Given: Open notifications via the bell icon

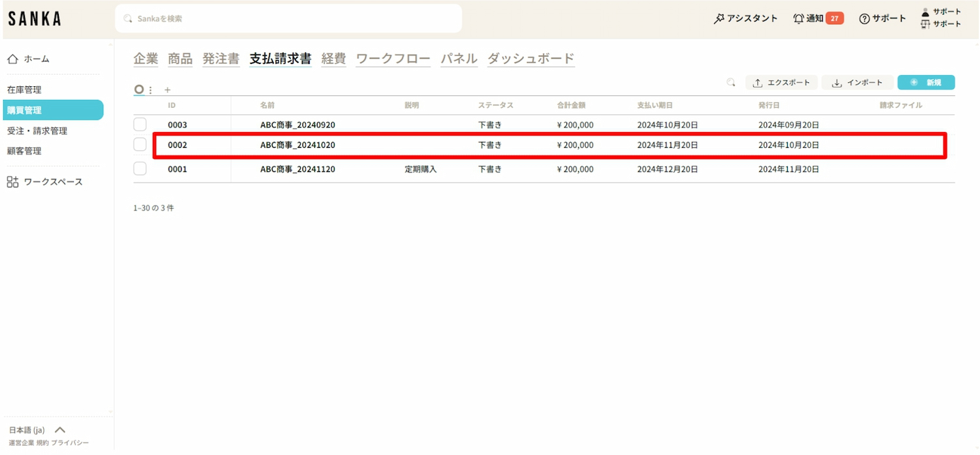Looking at the screenshot, I should click(798, 19).
